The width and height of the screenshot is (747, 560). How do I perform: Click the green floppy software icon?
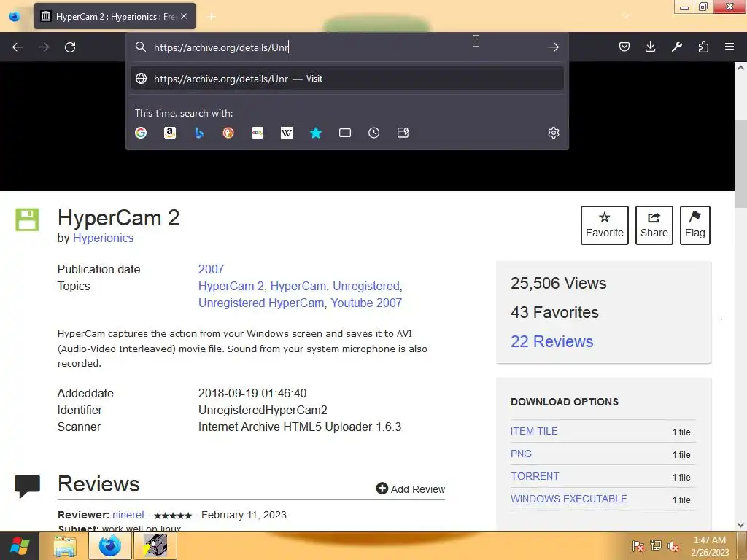coord(27,219)
